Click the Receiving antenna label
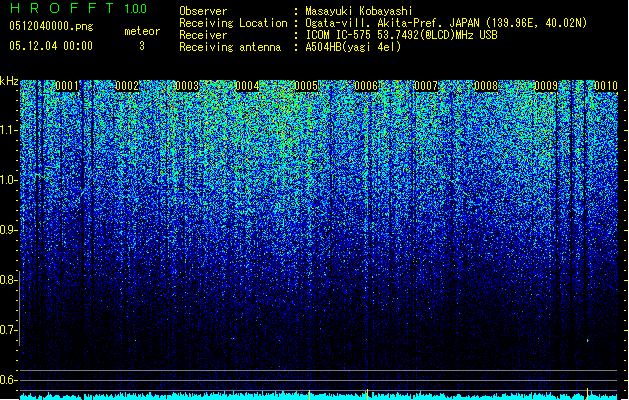Image resolution: width=629 pixels, height=400 pixels. click(230, 47)
